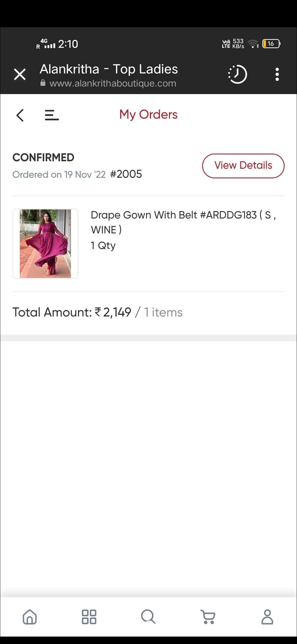
Task: Close the in-app browser tab
Action: pyautogui.click(x=20, y=74)
